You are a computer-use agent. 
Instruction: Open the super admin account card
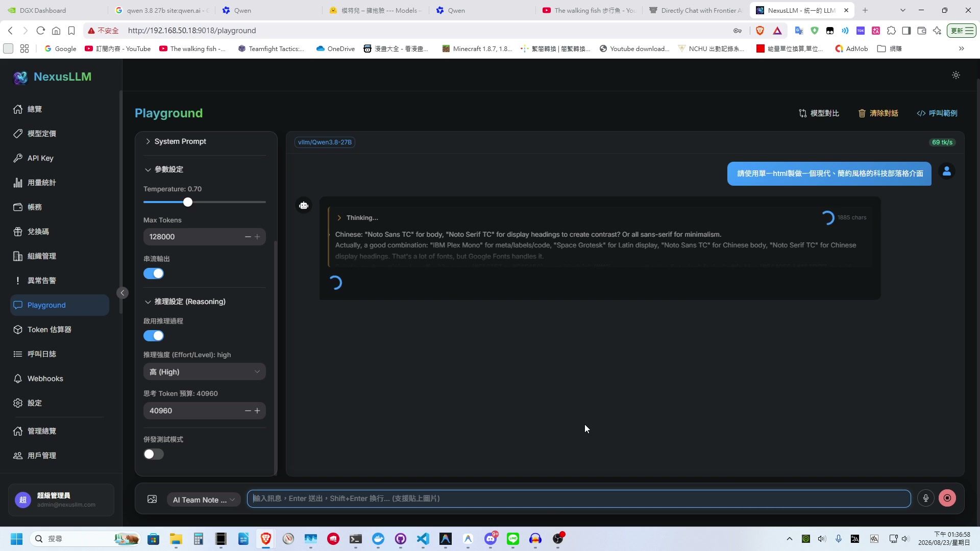click(61, 500)
